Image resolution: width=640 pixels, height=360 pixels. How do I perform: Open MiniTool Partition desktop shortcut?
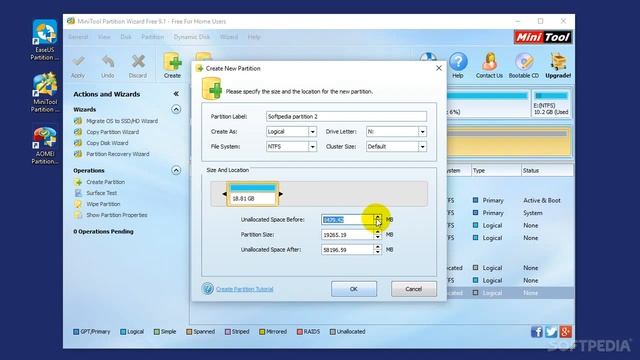(x=44, y=92)
